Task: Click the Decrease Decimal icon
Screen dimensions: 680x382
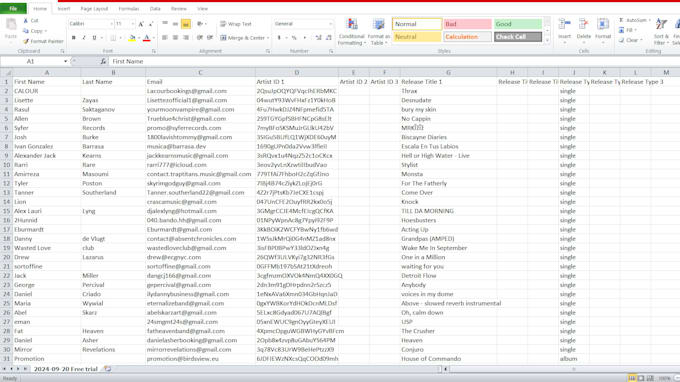Action: pyautogui.click(x=329, y=38)
